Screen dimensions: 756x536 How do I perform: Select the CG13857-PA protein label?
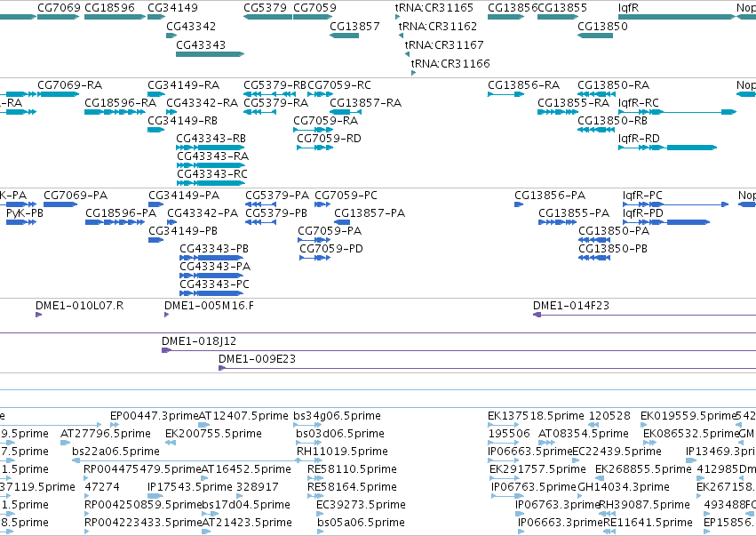[370, 213]
